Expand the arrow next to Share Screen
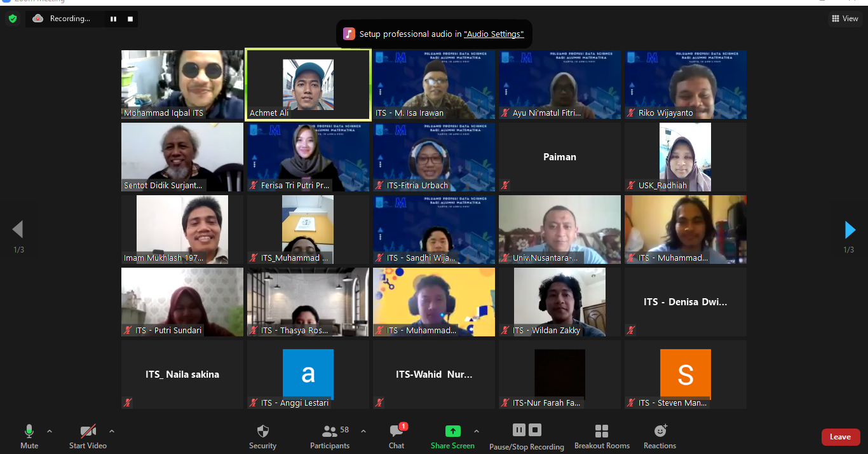The image size is (868, 454). (477, 431)
